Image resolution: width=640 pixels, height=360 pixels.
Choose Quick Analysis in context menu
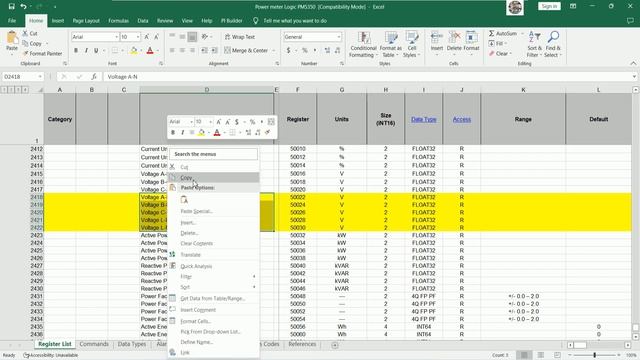click(214, 266)
